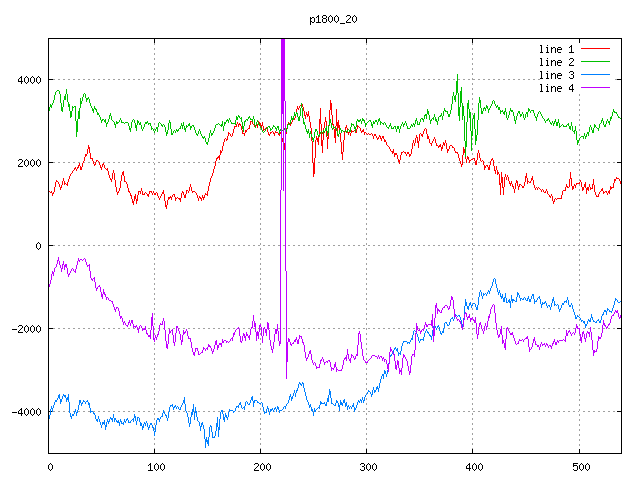This screenshot has height=480, width=640.
Task: Click the x-axis label 0
Action: coord(50,467)
